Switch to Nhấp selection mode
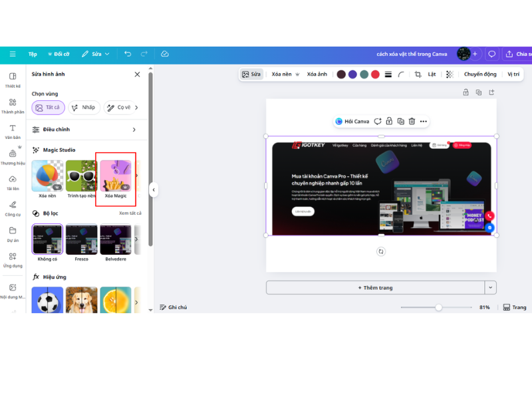 click(84, 107)
